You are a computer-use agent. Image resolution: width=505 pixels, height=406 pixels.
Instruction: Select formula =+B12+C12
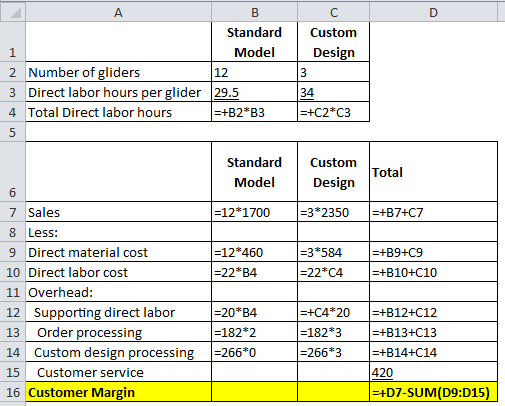point(433,312)
